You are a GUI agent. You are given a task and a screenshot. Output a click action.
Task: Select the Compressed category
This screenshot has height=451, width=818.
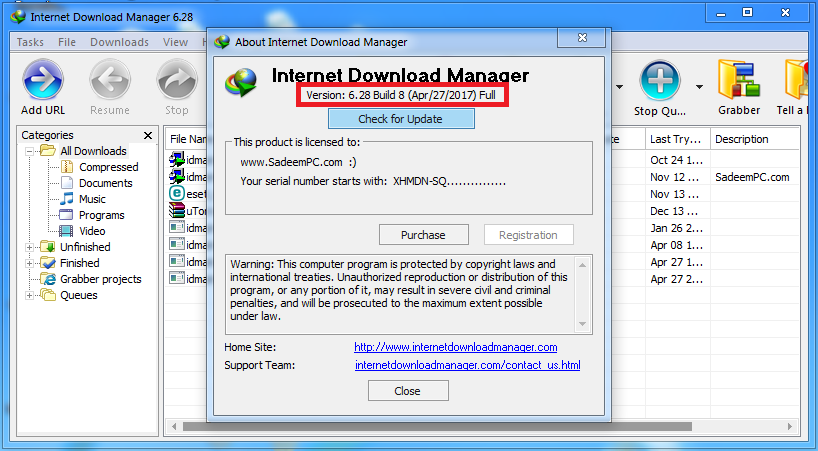pyautogui.click(x=109, y=167)
